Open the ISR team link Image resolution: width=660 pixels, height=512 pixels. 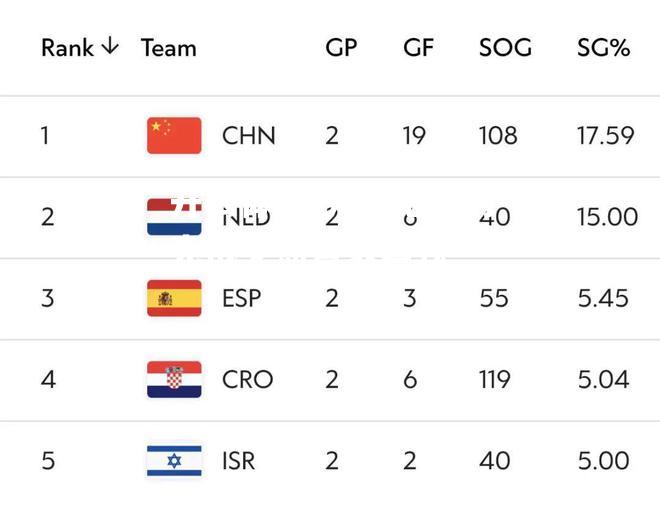(x=239, y=461)
